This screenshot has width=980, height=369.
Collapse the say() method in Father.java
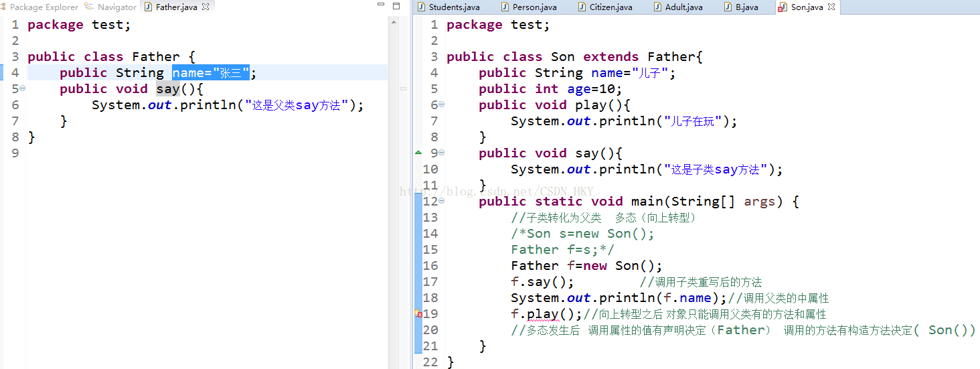coord(23,88)
